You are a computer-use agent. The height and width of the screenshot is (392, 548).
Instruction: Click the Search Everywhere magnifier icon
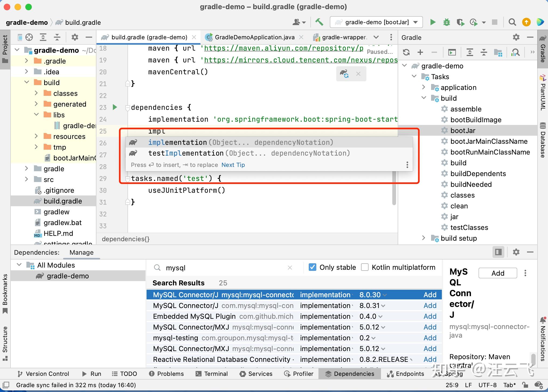pyautogui.click(x=512, y=22)
